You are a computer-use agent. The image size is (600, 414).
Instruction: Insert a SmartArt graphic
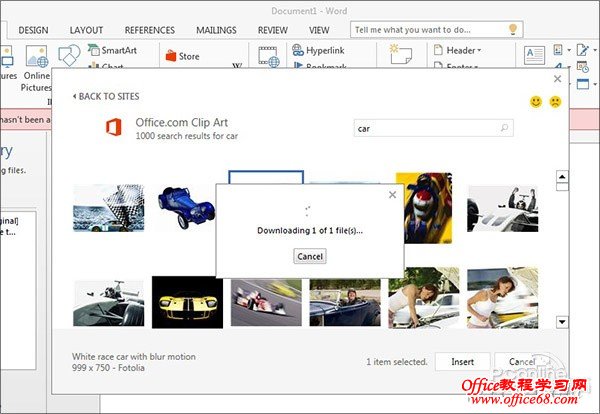[x=112, y=50]
